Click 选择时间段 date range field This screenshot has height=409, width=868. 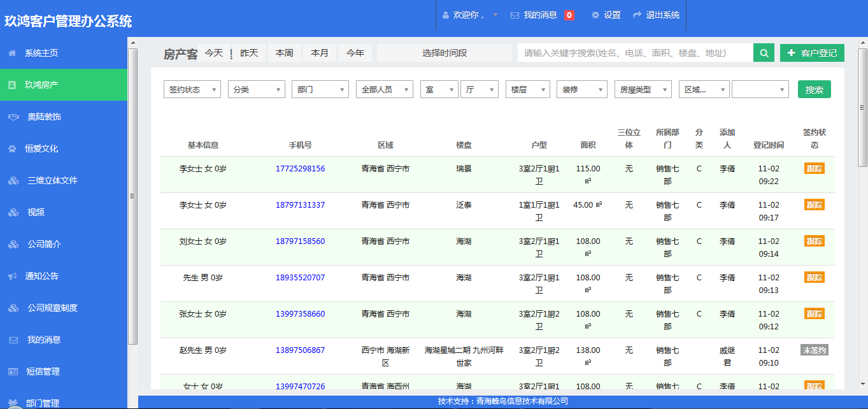click(x=445, y=53)
